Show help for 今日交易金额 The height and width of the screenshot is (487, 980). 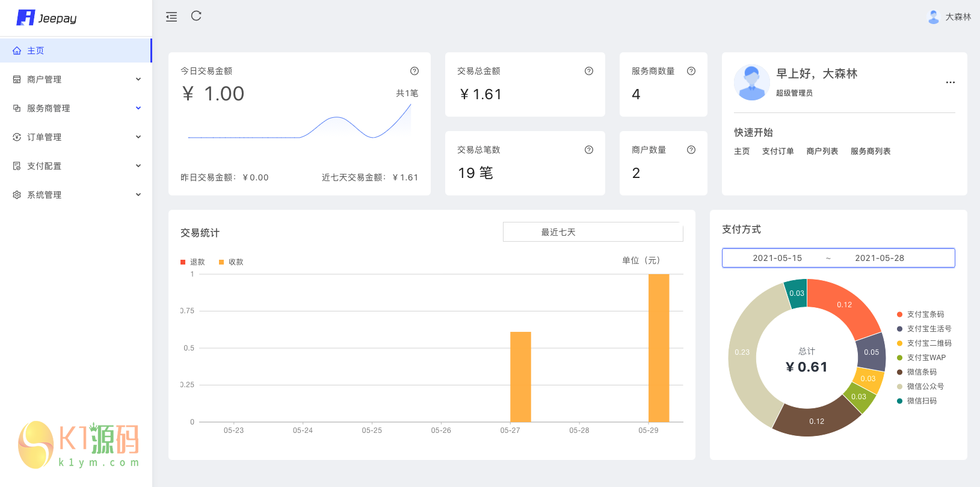[414, 71]
